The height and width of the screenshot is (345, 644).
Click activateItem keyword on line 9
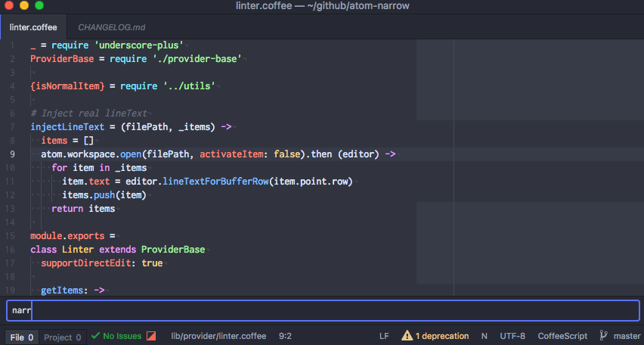(231, 154)
